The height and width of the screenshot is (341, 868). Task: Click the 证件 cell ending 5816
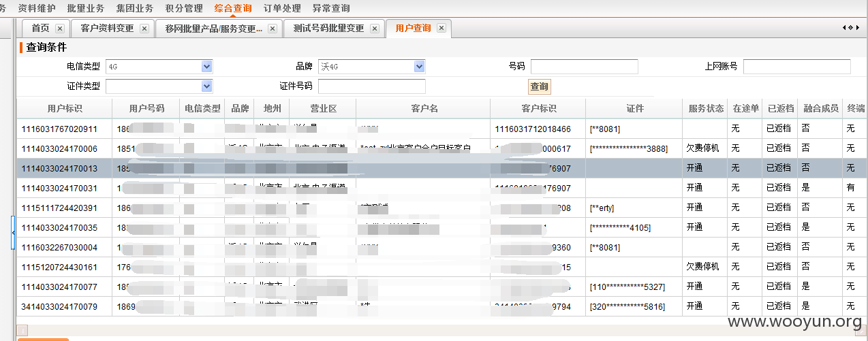coord(634,306)
